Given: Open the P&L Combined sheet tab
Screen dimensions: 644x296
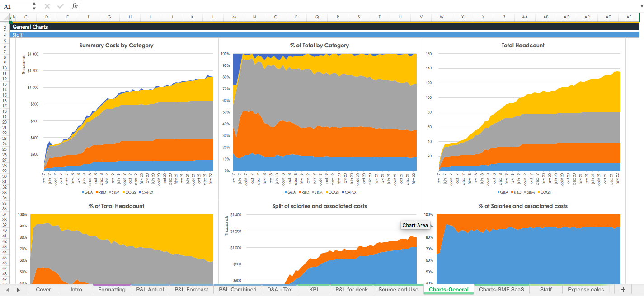Looking at the screenshot, I should 237,290.
